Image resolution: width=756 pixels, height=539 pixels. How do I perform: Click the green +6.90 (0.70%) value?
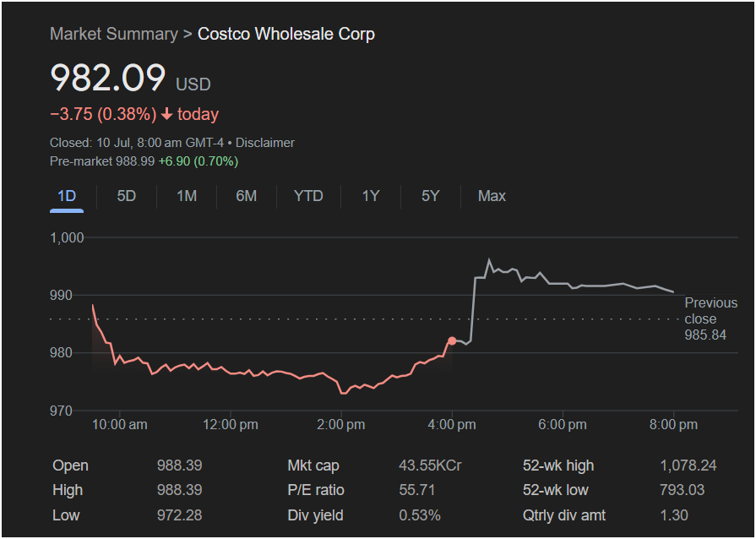pyautogui.click(x=199, y=161)
